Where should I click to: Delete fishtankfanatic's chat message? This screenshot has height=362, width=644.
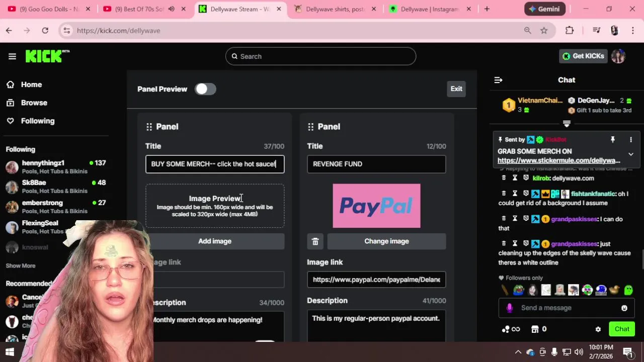click(504, 194)
